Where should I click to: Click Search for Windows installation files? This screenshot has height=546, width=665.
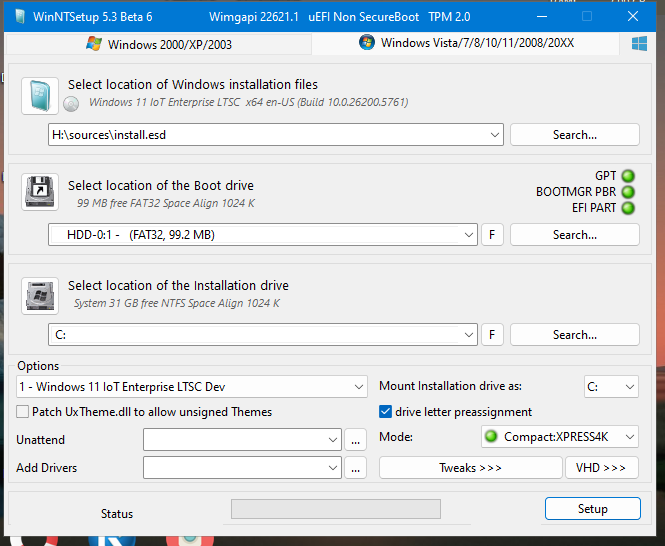[575, 135]
